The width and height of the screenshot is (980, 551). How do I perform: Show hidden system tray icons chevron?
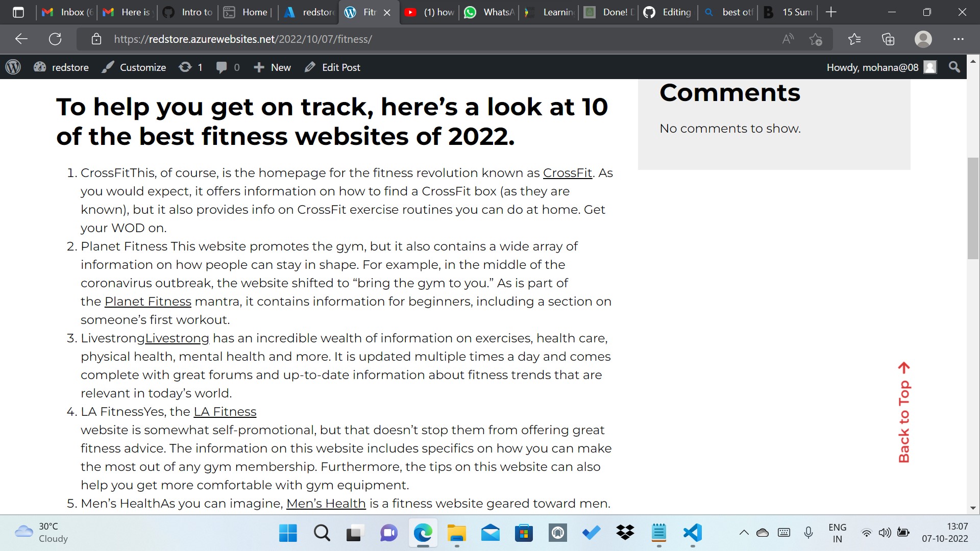click(x=744, y=533)
